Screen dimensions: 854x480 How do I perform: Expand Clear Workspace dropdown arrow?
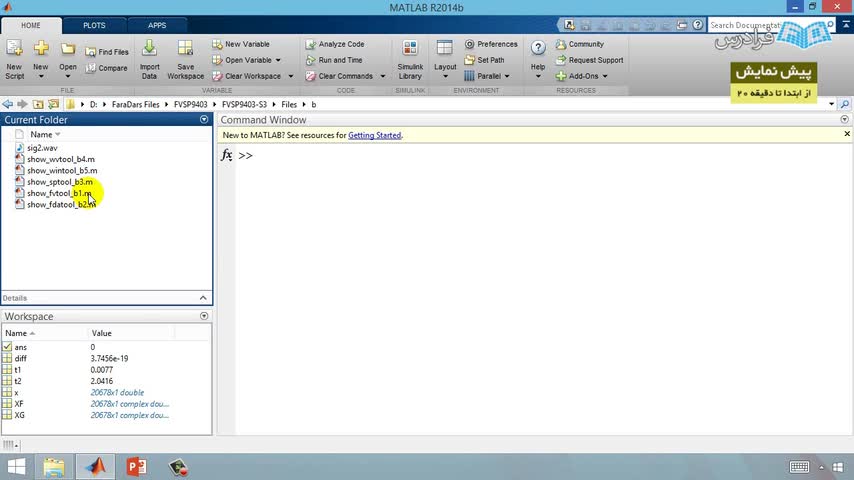click(x=290, y=76)
